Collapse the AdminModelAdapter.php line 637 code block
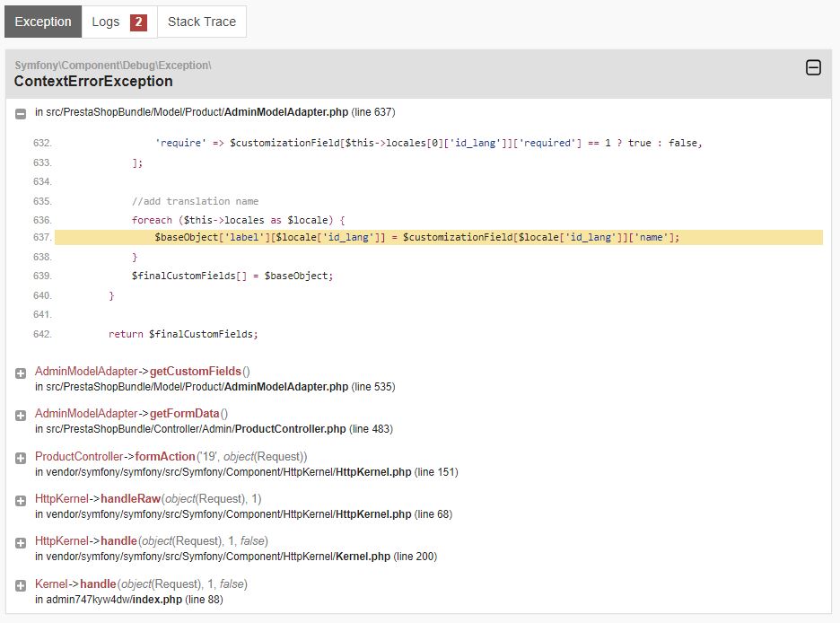Image resolution: width=840 pixels, height=623 pixels. (21, 114)
